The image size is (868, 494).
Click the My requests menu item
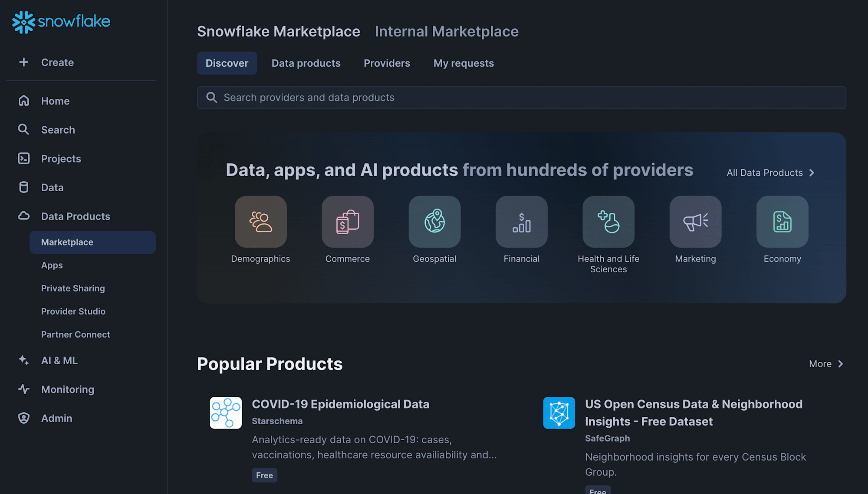point(464,62)
